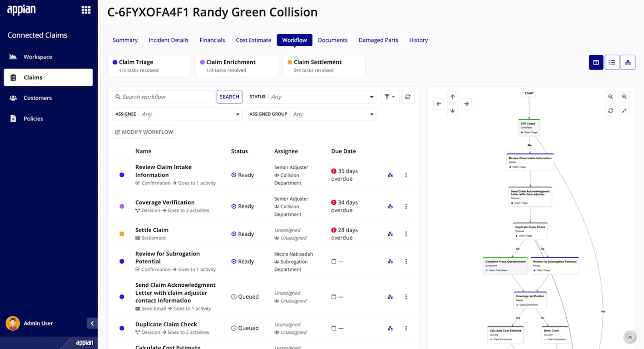Pan diagram down with arrow
644x349 pixels.
[x=452, y=110]
